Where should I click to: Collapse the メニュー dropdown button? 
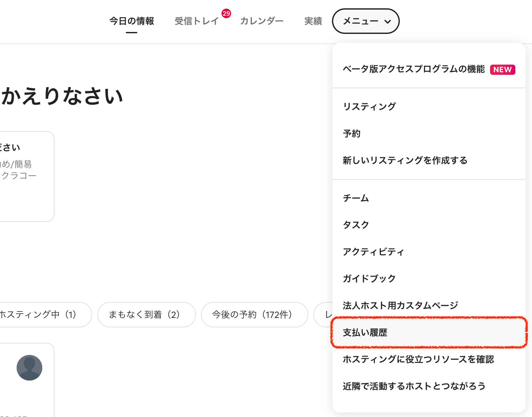click(x=366, y=21)
